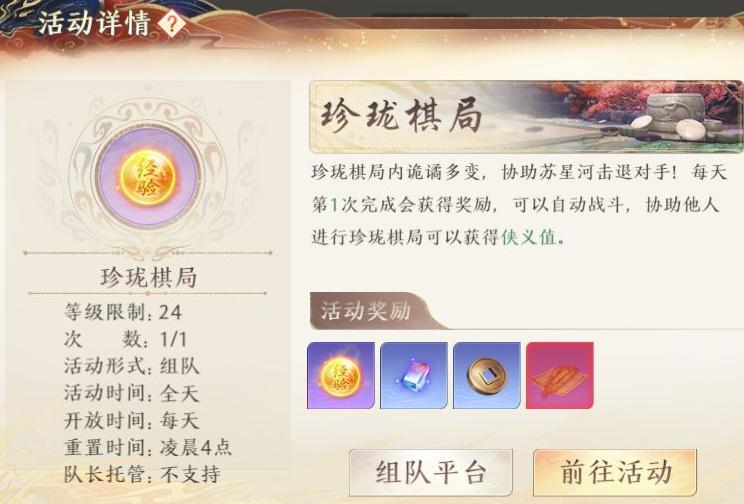Click the activity description paragraph
Screen dimensions: 744x504
[519, 204]
